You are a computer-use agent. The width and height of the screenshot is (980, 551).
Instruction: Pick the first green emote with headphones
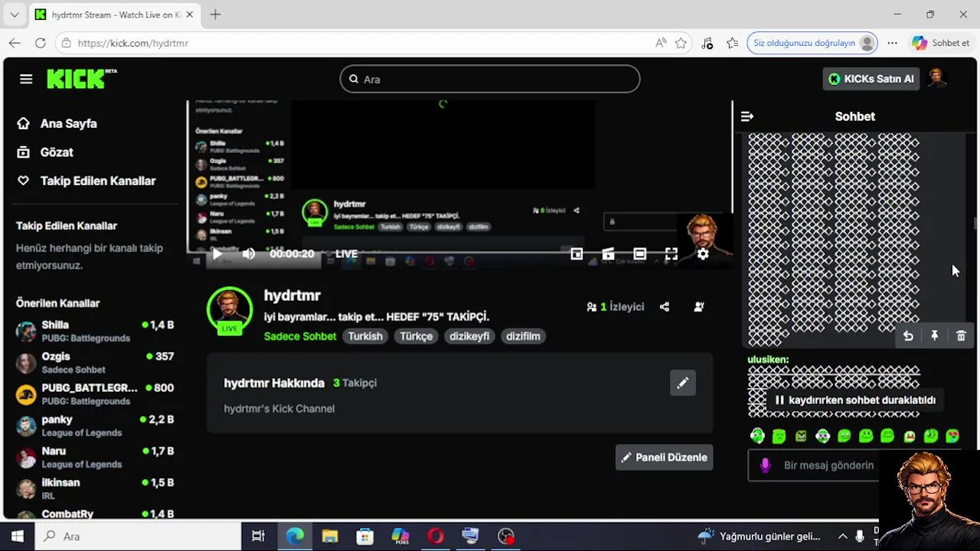757,436
